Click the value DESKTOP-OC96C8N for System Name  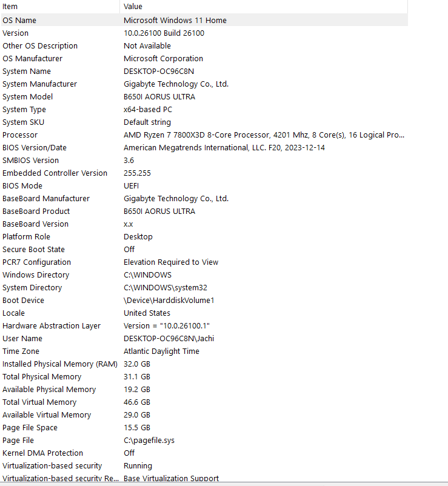[159, 72]
